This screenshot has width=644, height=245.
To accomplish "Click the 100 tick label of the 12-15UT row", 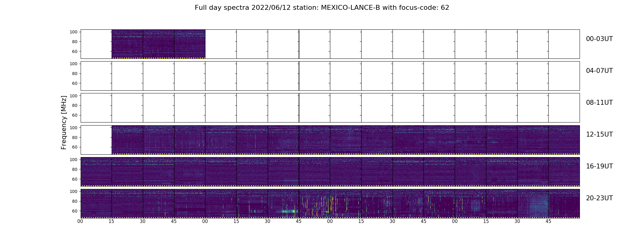I will coord(74,128).
